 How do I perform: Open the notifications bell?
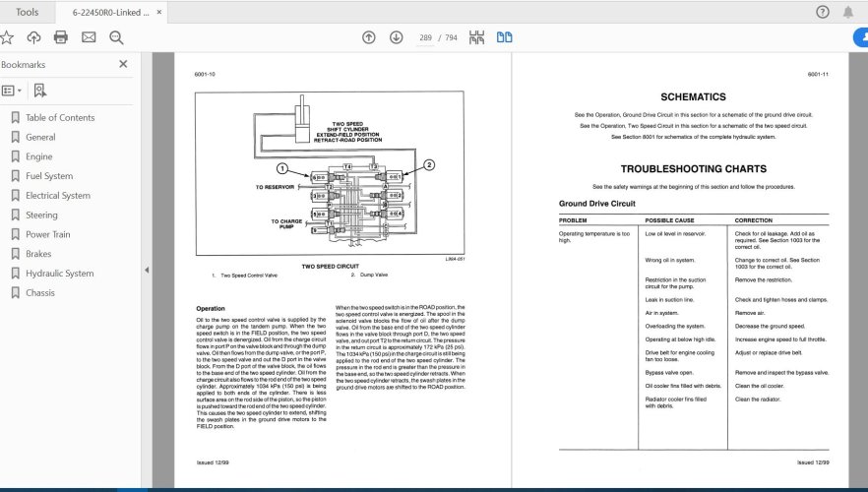(x=848, y=12)
